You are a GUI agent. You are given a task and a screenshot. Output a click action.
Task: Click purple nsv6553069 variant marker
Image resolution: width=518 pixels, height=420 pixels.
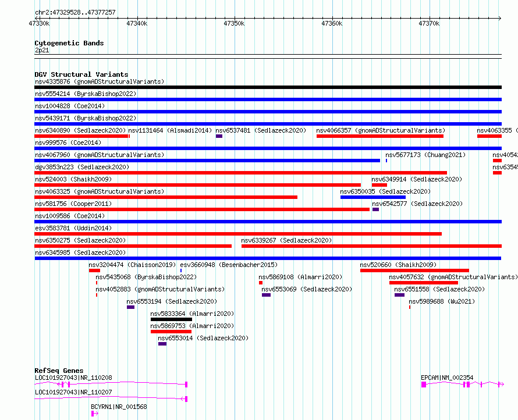coord(266,295)
